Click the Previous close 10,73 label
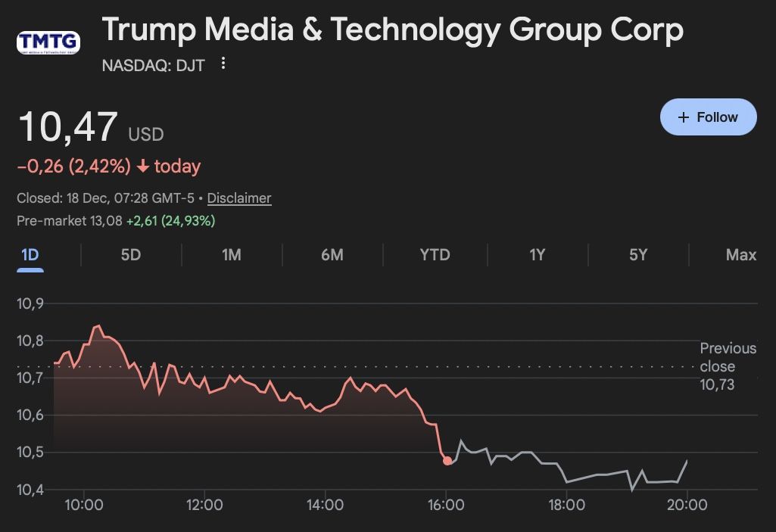Viewport: 776px width, 532px height. coord(726,366)
